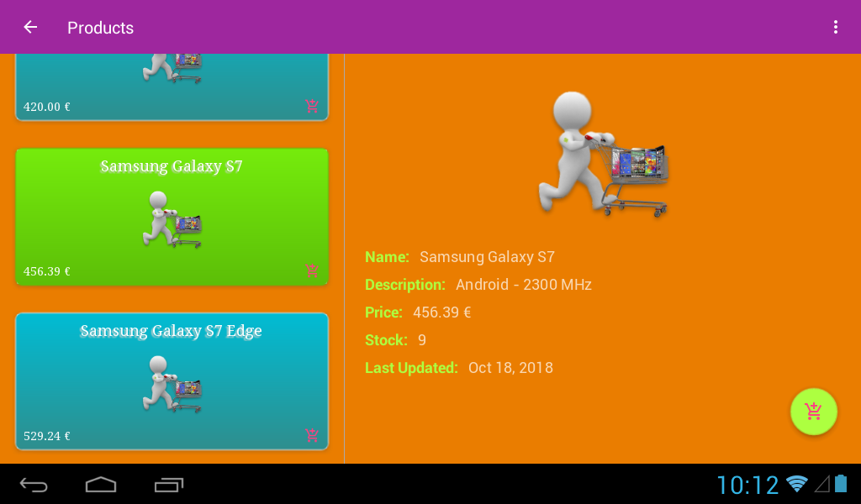Click the Name: label in details
The height and width of the screenshot is (504, 861).
(x=387, y=257)
